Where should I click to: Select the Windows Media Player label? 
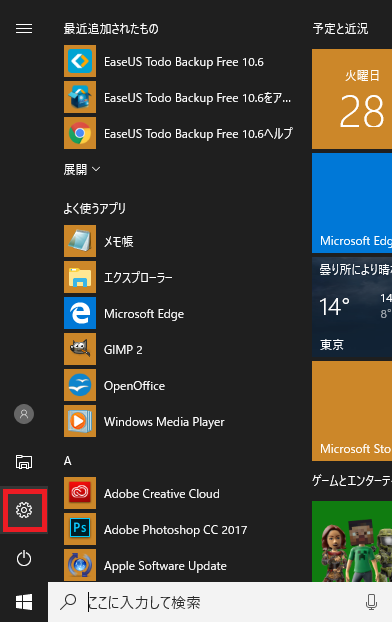point(164,422)
